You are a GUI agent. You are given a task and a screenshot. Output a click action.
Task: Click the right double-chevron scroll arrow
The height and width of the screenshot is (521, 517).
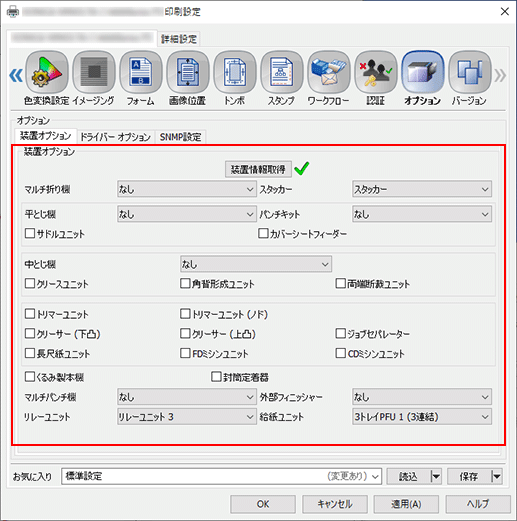click(500, 75)
